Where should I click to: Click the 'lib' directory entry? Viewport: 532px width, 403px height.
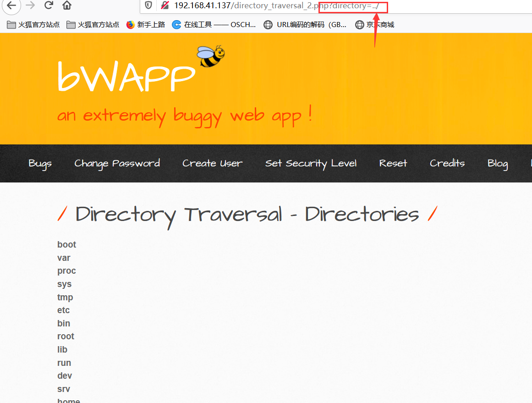click(62, 349)
